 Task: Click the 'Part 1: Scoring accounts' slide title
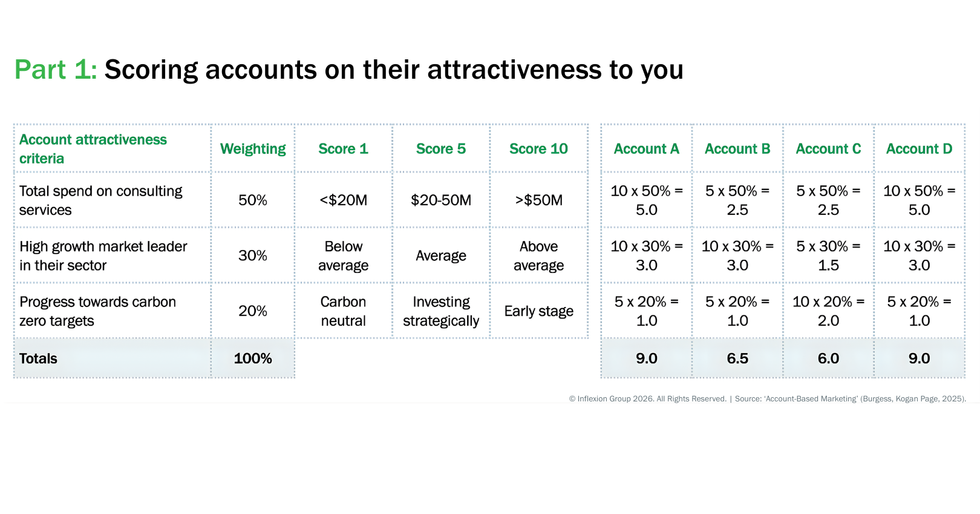click(x=348, y=70)
